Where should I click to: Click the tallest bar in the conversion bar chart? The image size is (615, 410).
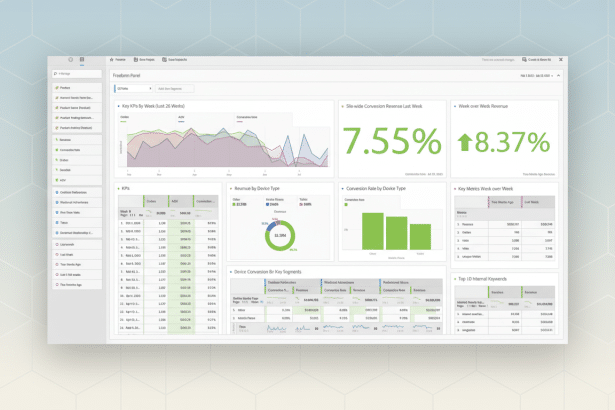[373, 231]
